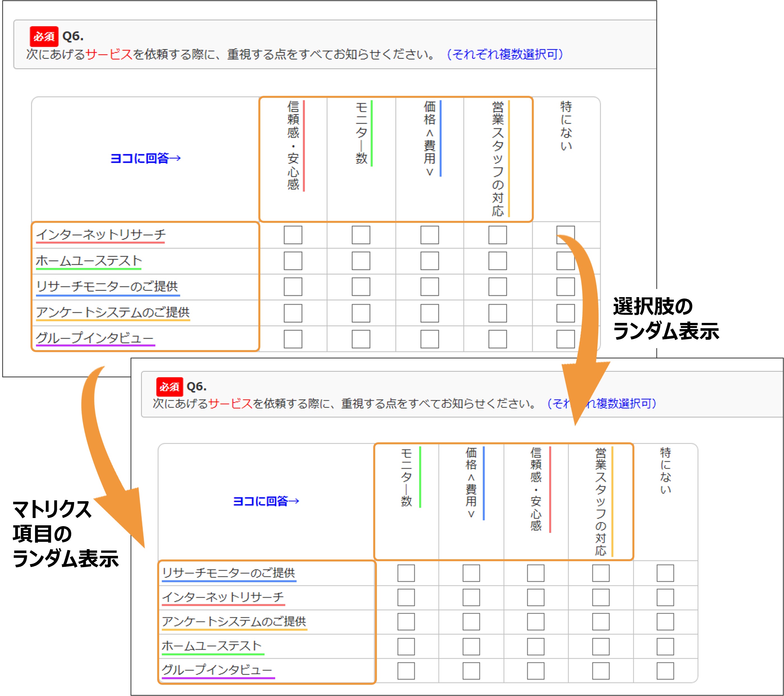Check 特にない box for リサーチモニターのご提供 top table
This screenshot has width=784, height=696.
point(565,287)
